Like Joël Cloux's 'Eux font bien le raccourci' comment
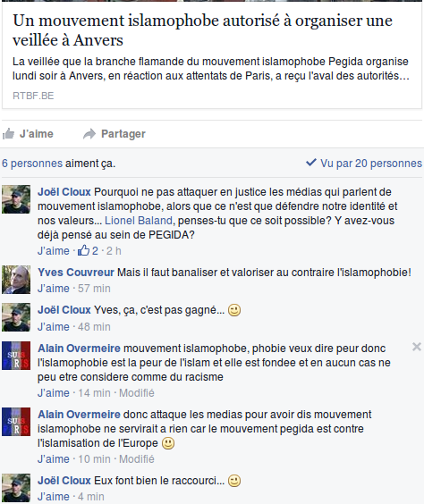Viewport: 424px width, 504px height. click(x=54, y=497)
